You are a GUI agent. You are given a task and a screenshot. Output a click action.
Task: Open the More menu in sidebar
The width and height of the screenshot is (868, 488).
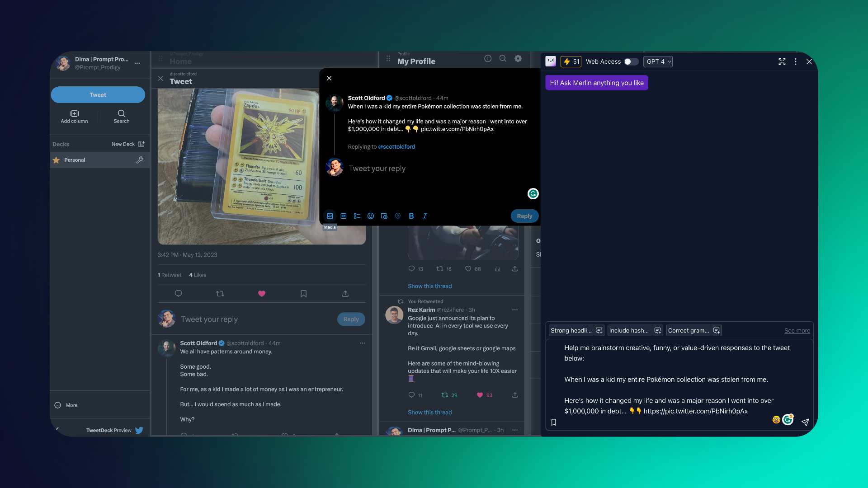[x=66, y=405]
